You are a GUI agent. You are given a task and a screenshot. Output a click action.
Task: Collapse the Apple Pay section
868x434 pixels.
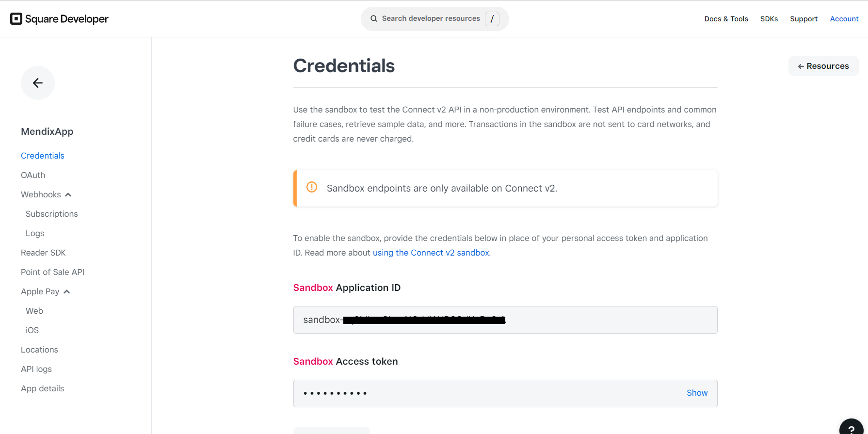(x=67, y=291)
